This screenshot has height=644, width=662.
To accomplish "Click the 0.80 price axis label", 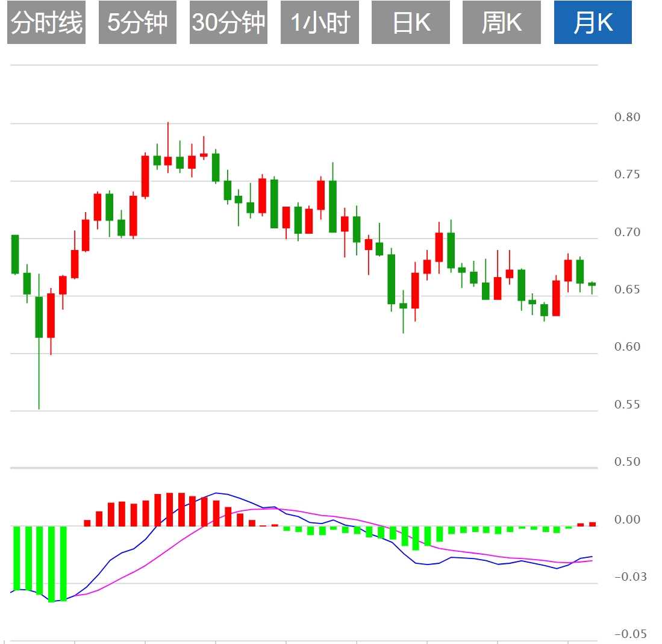I will (x=627, y=117).
